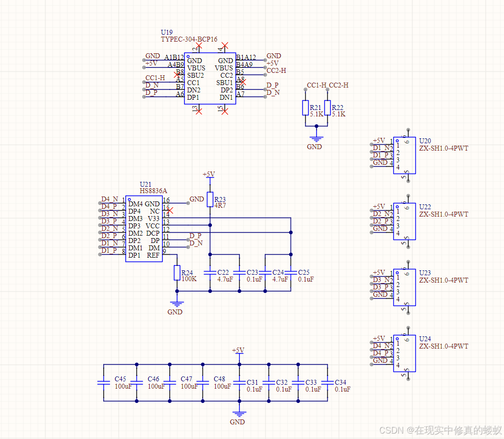The image size is (504, 439).
Task: Select GND power symbol below R21 and R22
Action: [x=316, y=139]
